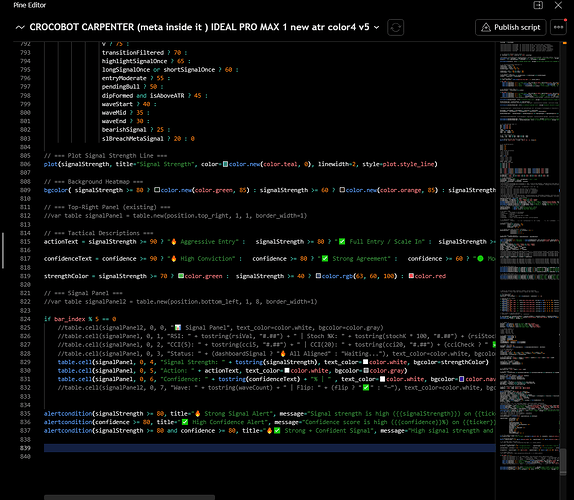The image size is (574, 500).
Task: Click the detach editor panel icon
Action: point(538,5)
